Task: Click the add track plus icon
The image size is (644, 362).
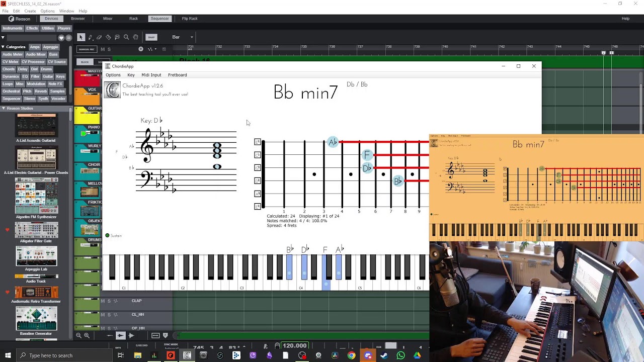Action: (141, 49)
